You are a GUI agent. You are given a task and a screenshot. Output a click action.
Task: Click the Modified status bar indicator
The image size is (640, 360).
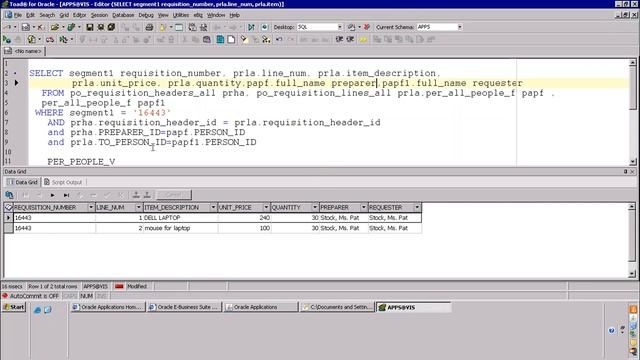tap(137, 287)
